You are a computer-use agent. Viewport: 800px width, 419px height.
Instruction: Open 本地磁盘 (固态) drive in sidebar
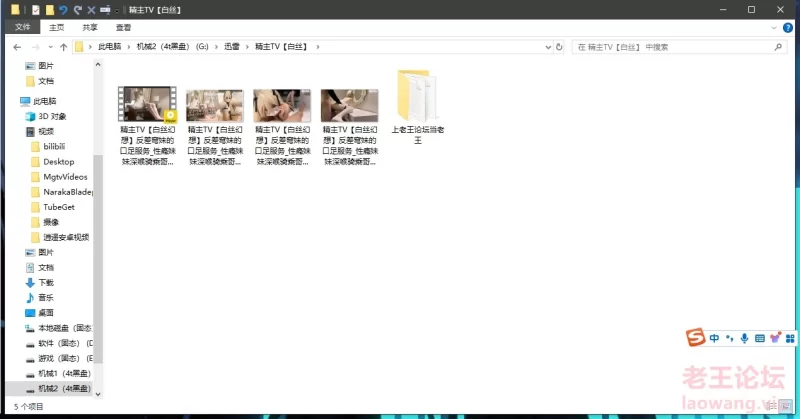[x=58, y=328]
